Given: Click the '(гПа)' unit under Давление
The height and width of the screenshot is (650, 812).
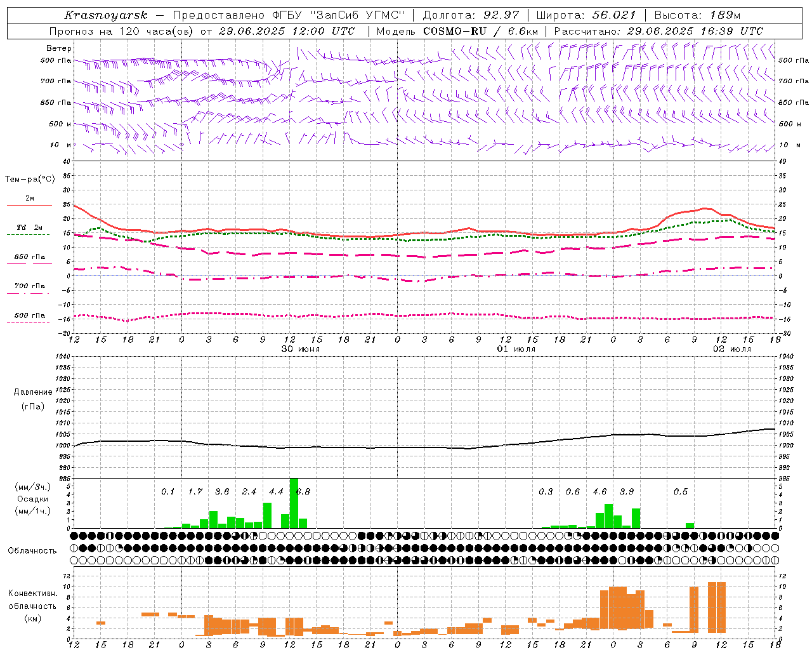Looking at the screenshot, I should (x=33, y=407).
